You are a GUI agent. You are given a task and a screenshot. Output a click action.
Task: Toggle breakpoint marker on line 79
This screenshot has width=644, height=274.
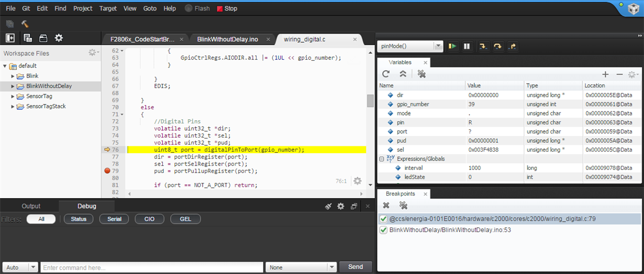[x=107, y=170]
